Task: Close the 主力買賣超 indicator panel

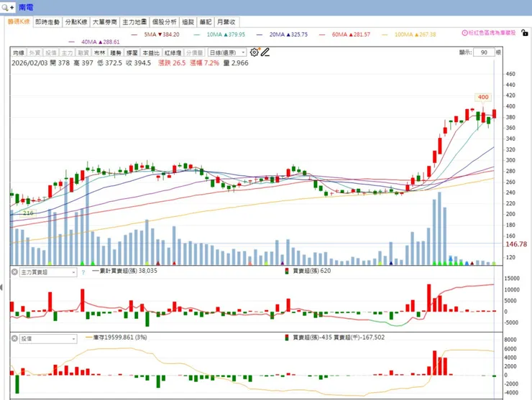Action: point(14,272)
